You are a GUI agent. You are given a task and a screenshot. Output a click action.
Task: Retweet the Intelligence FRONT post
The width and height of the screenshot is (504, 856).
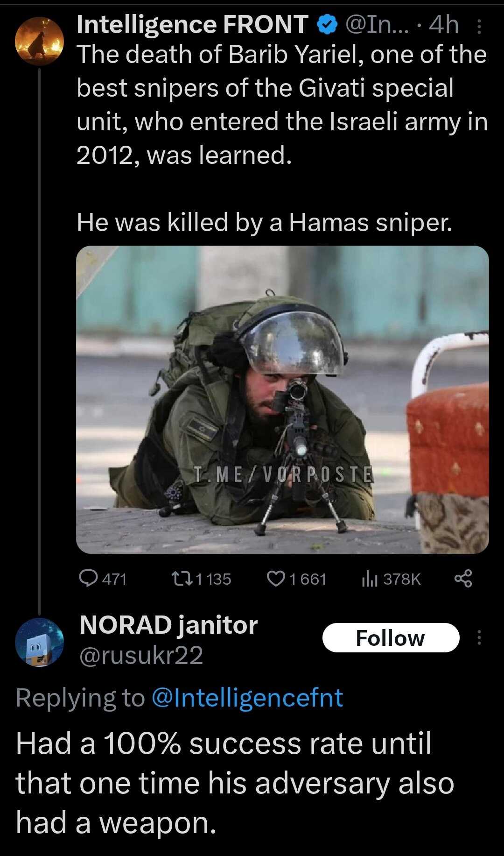pyautogui.click(x=202, y=579)
